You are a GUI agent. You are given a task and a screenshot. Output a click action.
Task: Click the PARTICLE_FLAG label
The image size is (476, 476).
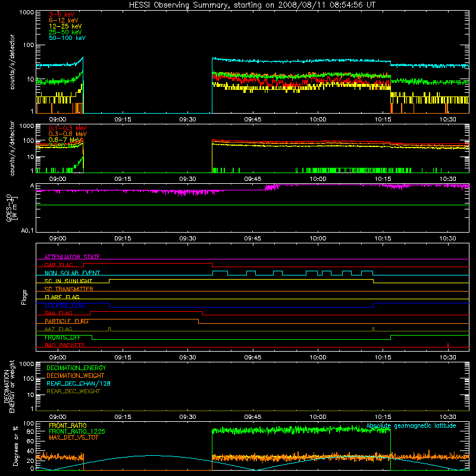point(67,321)
